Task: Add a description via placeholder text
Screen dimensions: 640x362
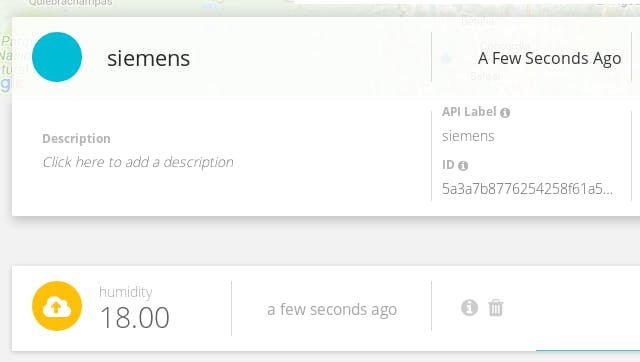Action: click(138, 162)
